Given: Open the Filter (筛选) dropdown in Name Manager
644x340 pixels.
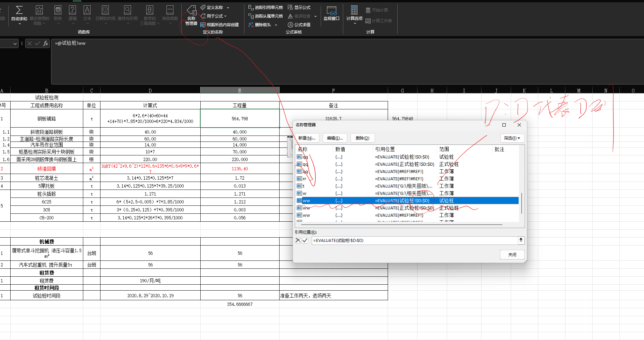Looking at the screenshot, I should (512, 138).
